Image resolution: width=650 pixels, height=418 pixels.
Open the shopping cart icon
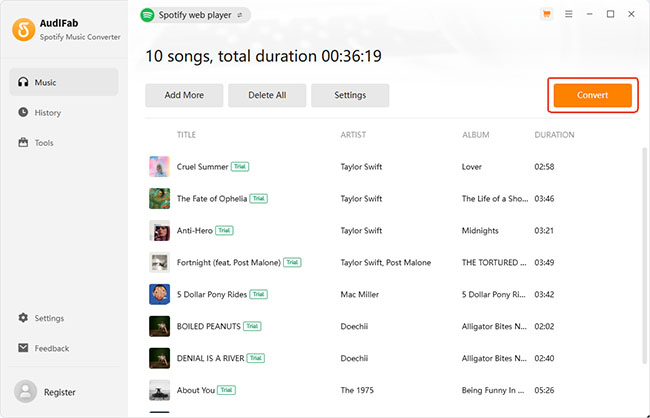tap(547, 14)
